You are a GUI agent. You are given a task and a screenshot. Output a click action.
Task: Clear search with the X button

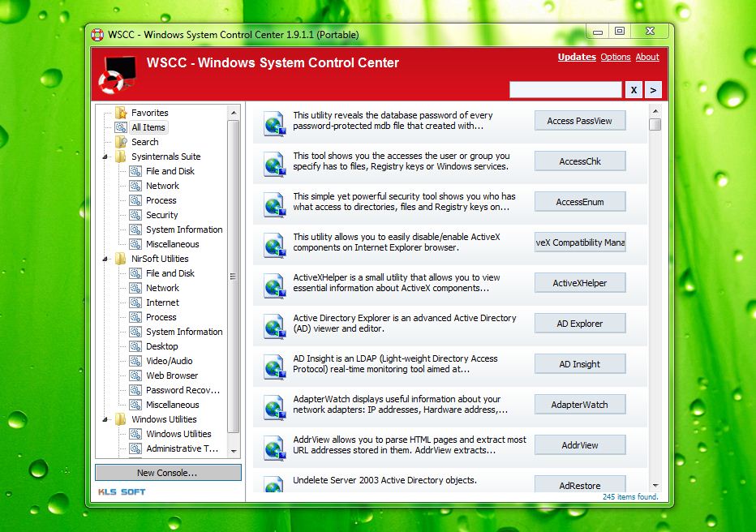(634, 90)
